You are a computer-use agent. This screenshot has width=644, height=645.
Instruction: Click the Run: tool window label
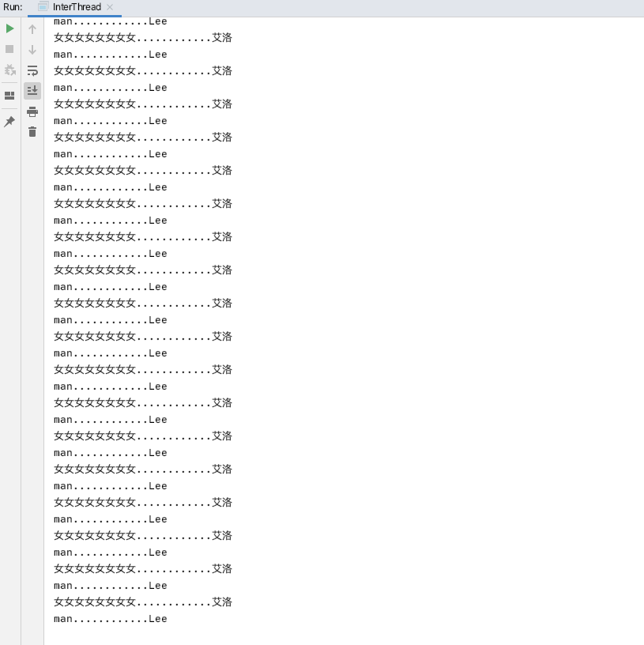[x=13, y=7]
